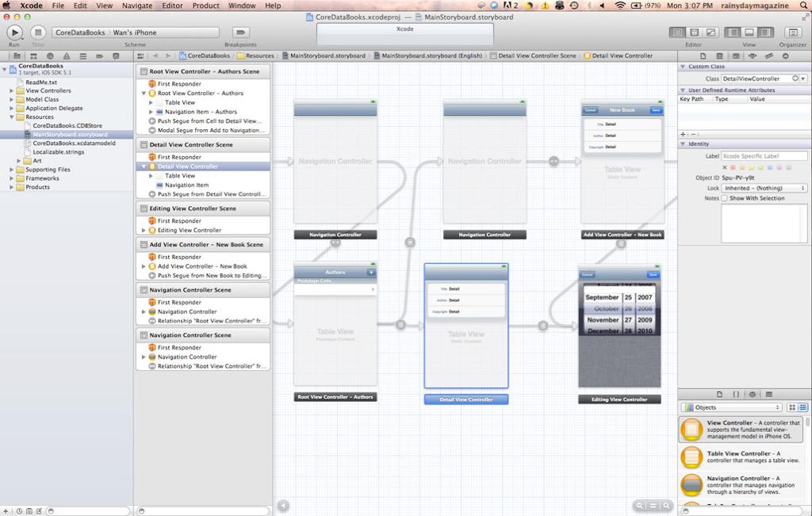Switch to the Version editor
This screenshot has height=516, width=812.
(711, 32)
